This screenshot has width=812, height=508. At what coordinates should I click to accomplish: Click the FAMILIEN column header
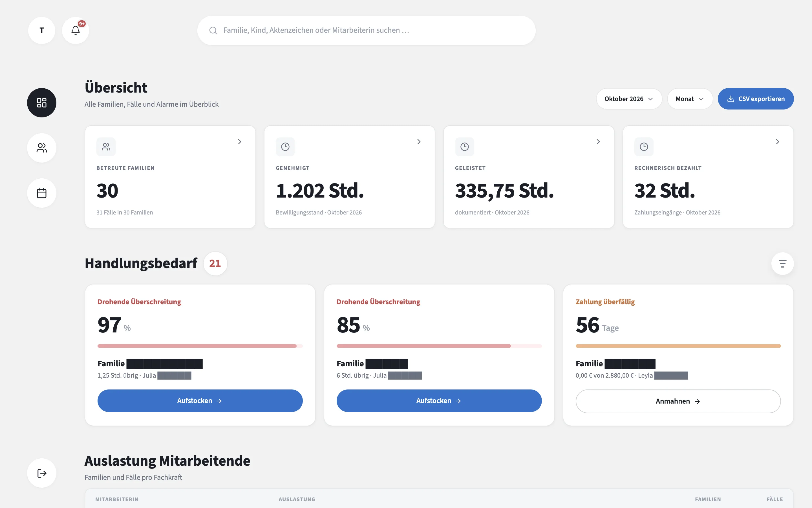click(708, 500)
